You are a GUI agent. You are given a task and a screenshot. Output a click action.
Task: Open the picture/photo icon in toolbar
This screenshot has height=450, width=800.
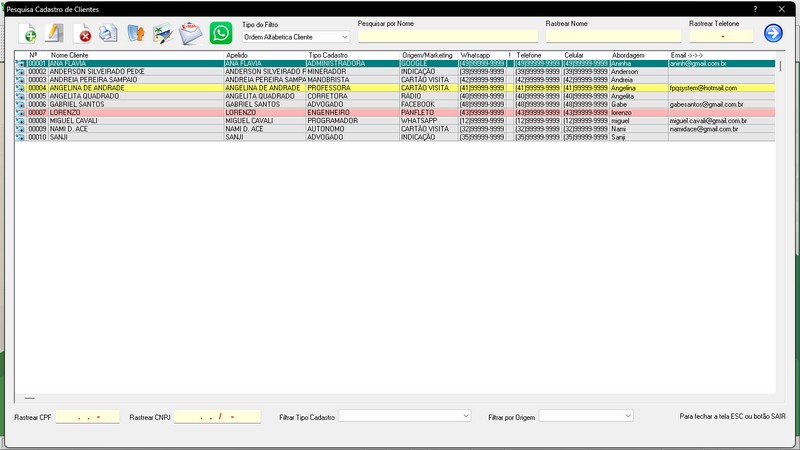tap(162, 35)
